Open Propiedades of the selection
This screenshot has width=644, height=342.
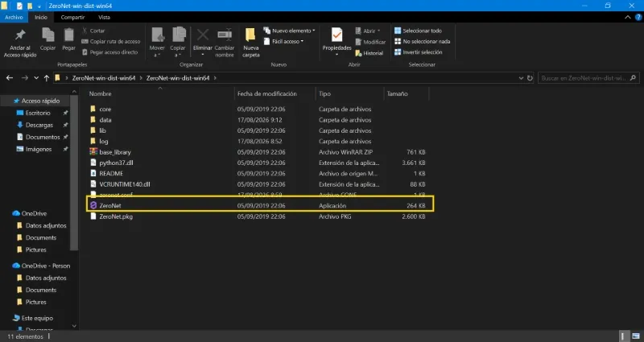point(336,42)
